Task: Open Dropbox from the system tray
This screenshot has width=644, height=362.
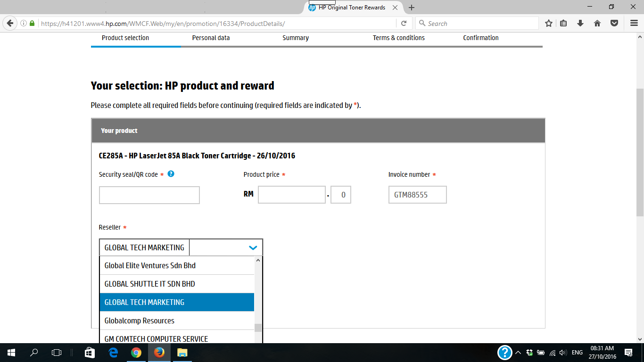Action: 529,353
